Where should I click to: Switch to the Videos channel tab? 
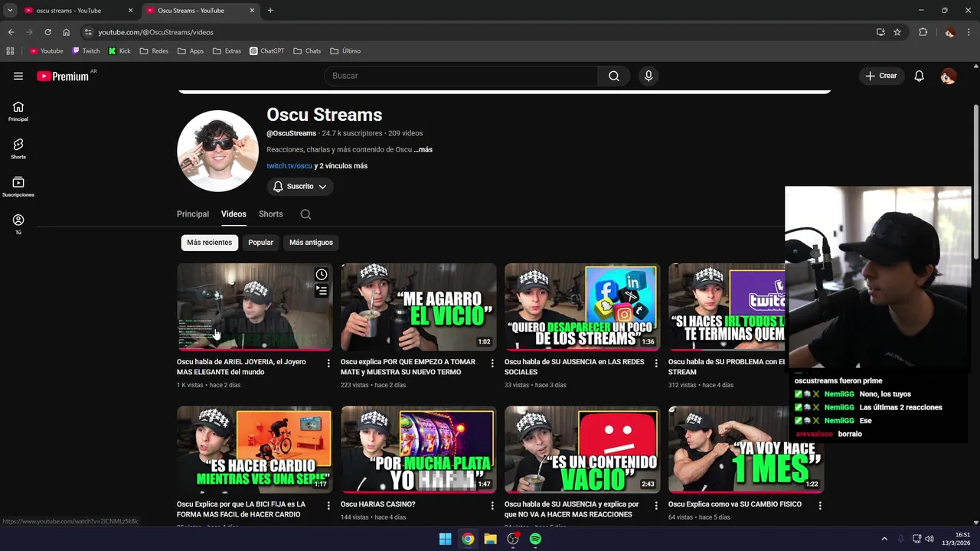pos(234,214)
